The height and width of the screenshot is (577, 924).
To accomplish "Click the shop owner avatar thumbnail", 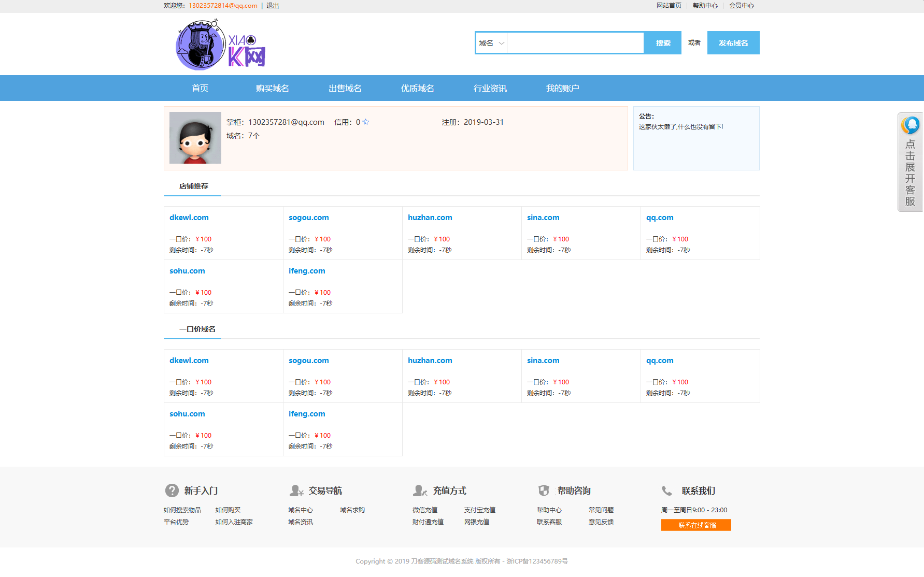I will pos(195,138).
